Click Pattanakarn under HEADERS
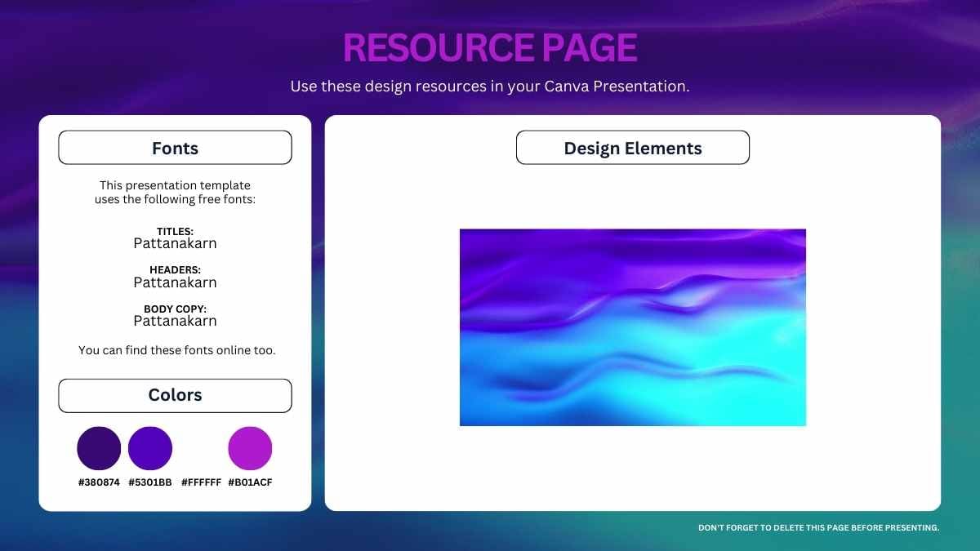The width and height of the screenshot is (980, 551). tap(175, 282)
